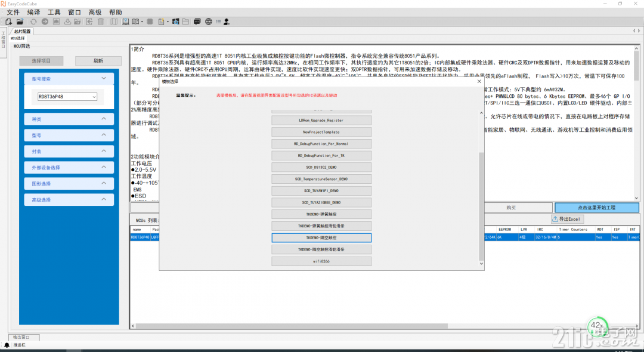Click the chip toolbar icon
644x352 pixels.
pyautogui.click(x=150, y=21)
